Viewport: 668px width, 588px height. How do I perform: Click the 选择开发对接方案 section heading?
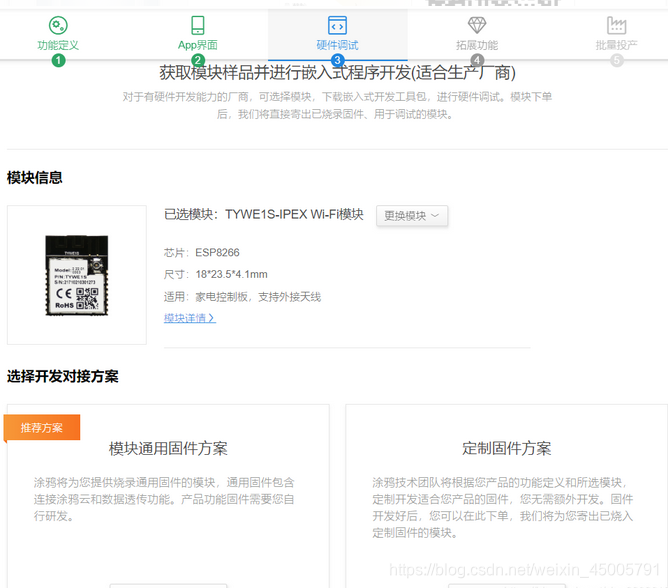[63, 376]
